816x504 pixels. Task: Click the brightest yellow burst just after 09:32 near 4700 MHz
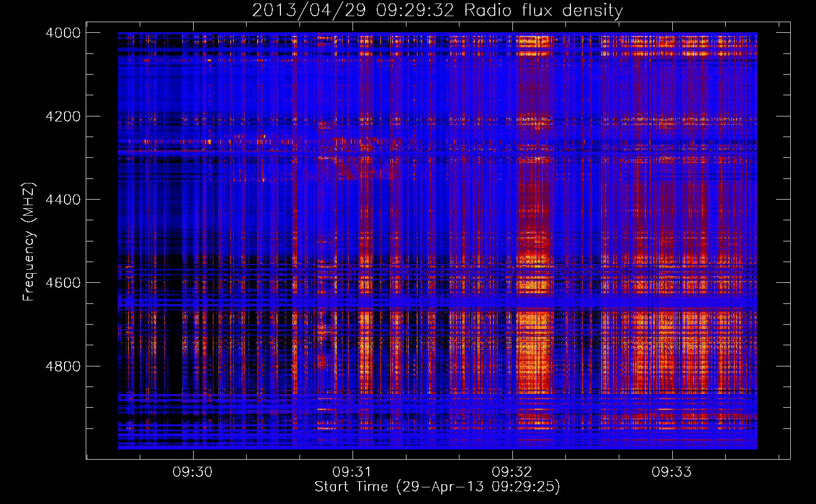click(x=534, y=353)
